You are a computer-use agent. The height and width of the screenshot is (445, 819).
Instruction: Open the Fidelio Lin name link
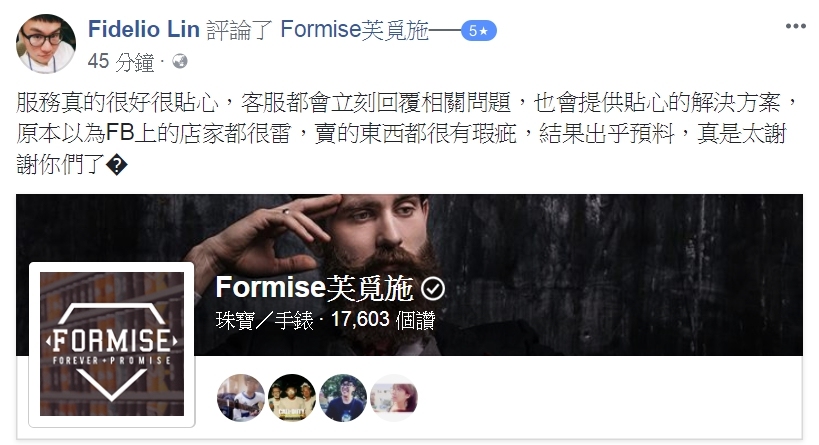144,29
